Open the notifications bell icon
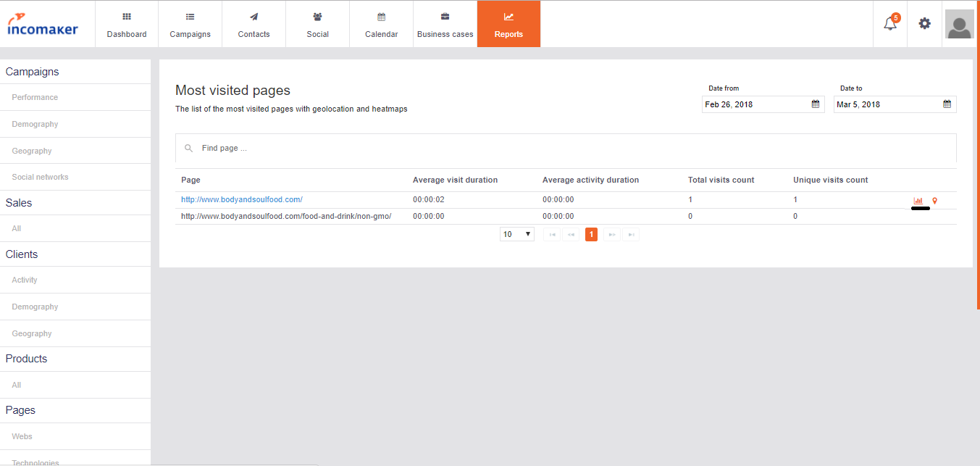The image size is (980, 466). (890, 23)
